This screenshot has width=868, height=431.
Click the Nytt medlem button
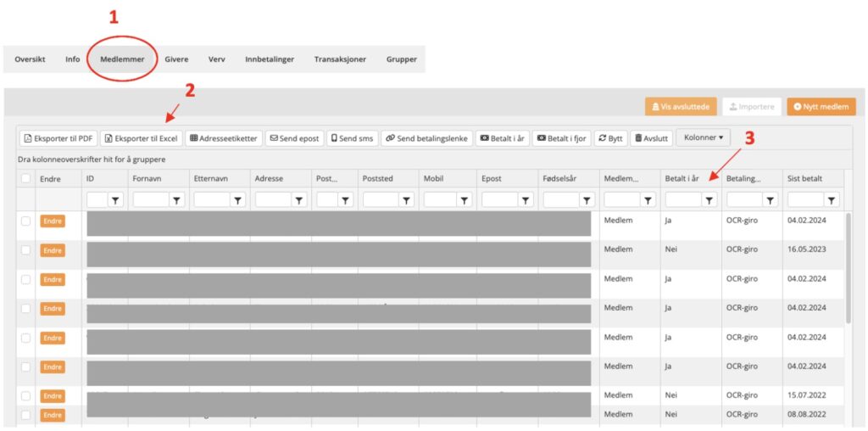821,107
